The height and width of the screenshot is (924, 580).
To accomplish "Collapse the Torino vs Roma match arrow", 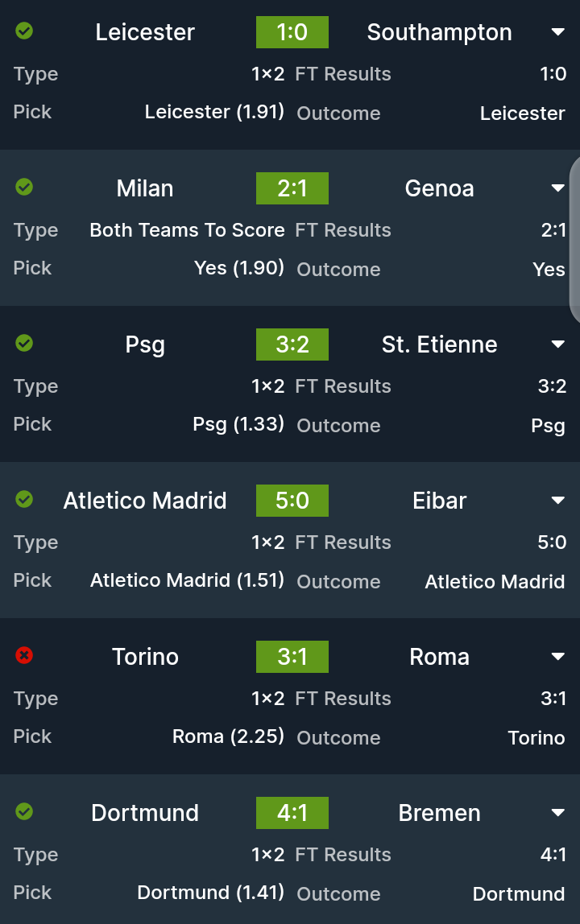I will [x=557, y=657].
